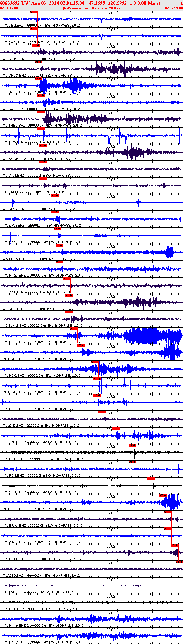Click the red pick flag on PB B943 trace
Viewport: 183px width, 644px height.
[81, 345]
